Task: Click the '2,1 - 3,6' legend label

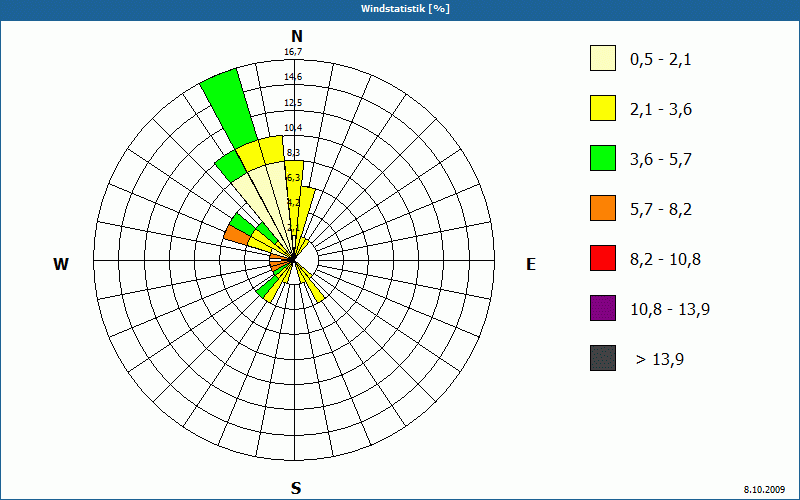Action: [661, 110]
